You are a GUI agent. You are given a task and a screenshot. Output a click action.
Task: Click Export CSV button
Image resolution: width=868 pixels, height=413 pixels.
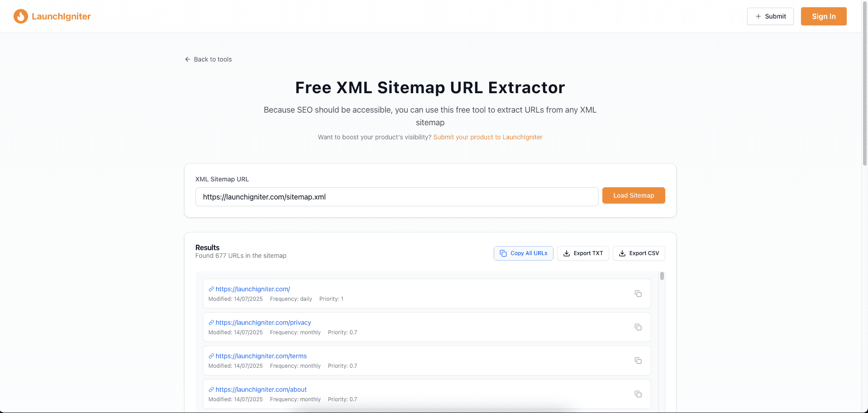[639, 253]
